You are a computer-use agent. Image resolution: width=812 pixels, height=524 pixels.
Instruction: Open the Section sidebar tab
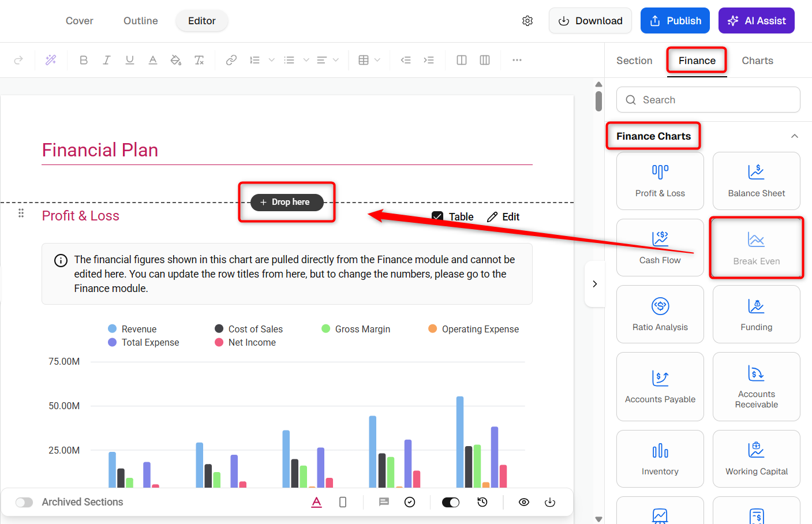(x=634, y=61)
